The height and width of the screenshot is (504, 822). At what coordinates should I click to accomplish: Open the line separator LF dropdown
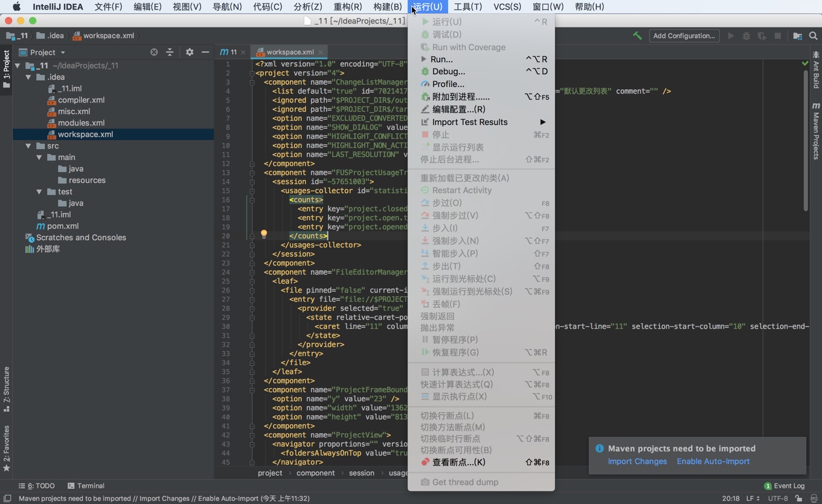pos(753,499)
